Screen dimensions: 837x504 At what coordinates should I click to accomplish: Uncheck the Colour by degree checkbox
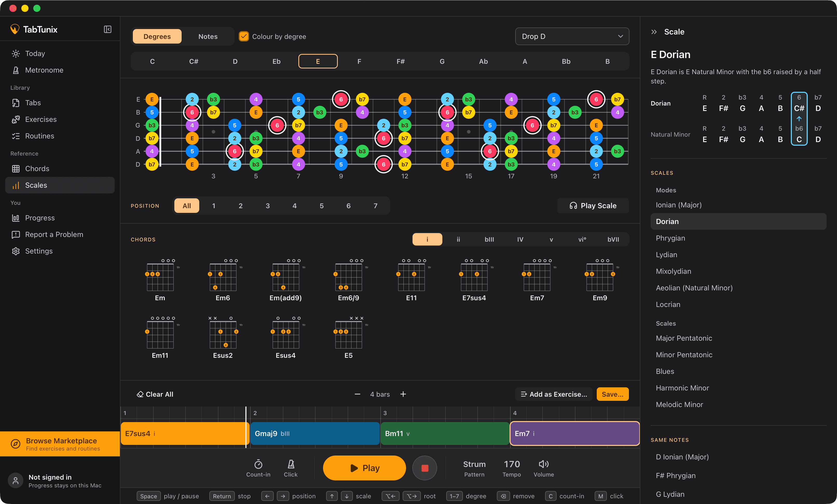click(244, 36)
